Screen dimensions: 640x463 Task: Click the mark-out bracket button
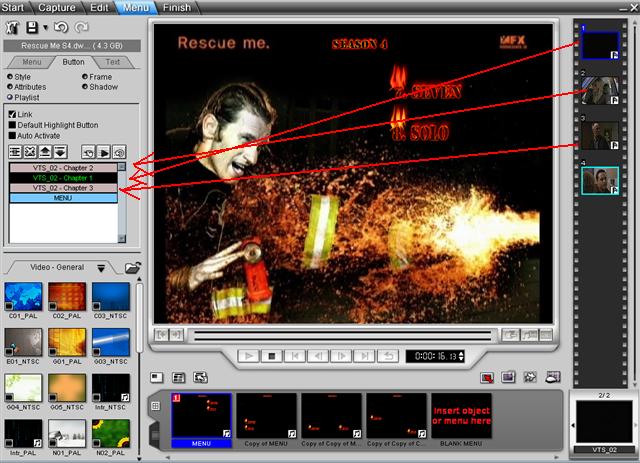pos(176,335)
